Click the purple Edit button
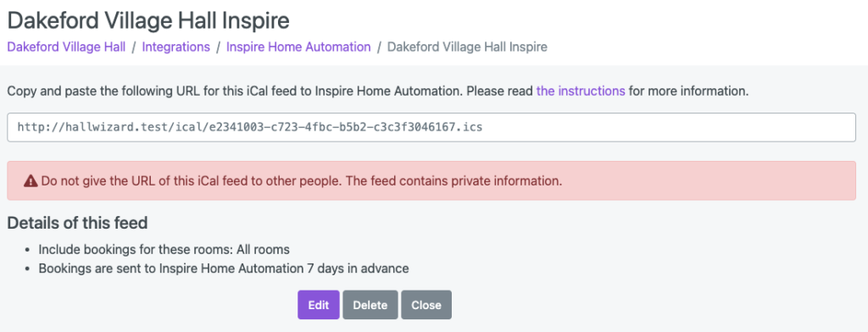Screen dimensions: 868x332 pos(319,305)
